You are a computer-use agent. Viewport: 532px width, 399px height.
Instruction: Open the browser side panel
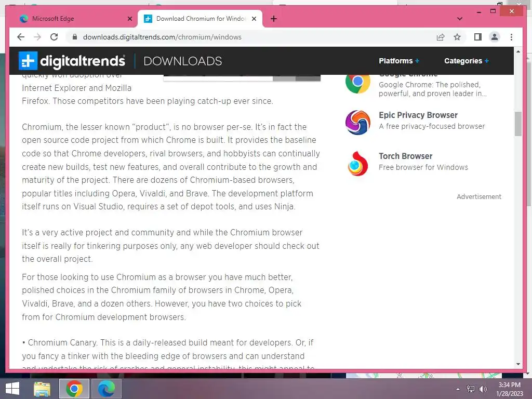[478, 37]
